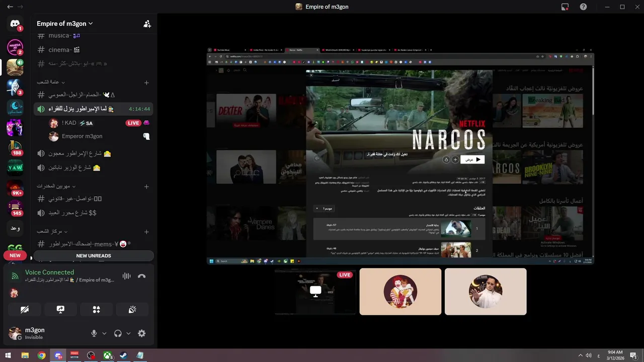The width and height of the screenshot is (644, 362).
Task: Click the Voice Connected signal icon
Action: [15, 276]
